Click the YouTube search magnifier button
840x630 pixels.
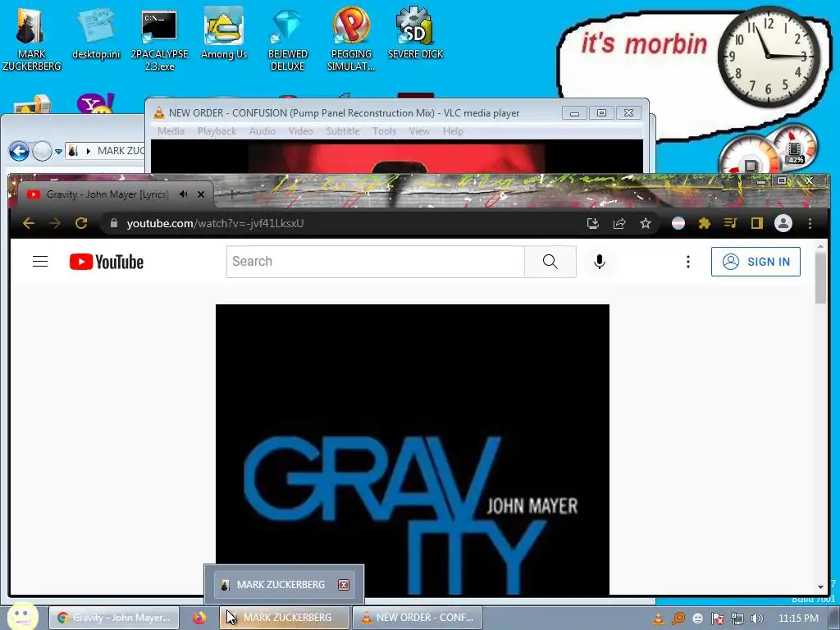[x=550, y=262]
